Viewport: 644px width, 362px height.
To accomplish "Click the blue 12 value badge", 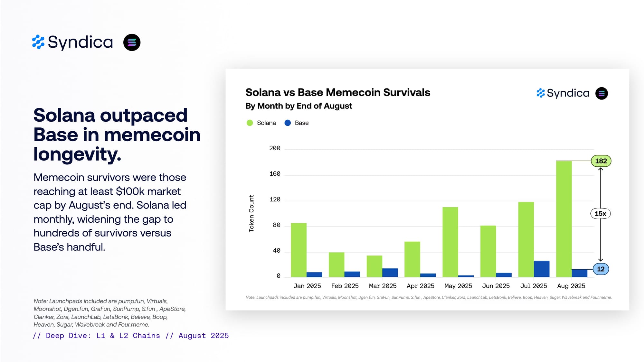I will pos(601,269).
